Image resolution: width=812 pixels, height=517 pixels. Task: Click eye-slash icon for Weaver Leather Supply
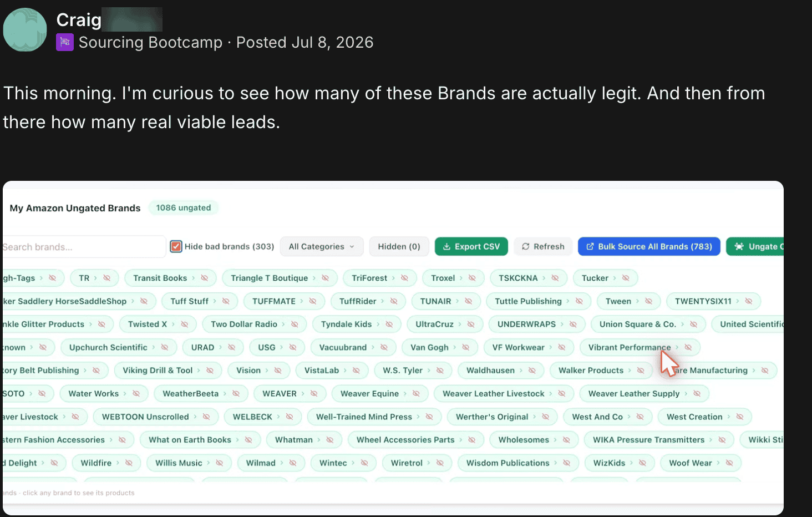(697, 393)
